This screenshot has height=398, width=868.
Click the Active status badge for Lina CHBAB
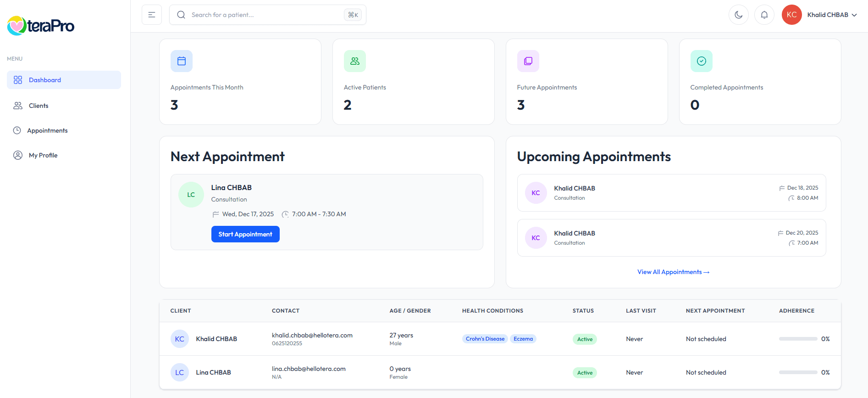585,373
